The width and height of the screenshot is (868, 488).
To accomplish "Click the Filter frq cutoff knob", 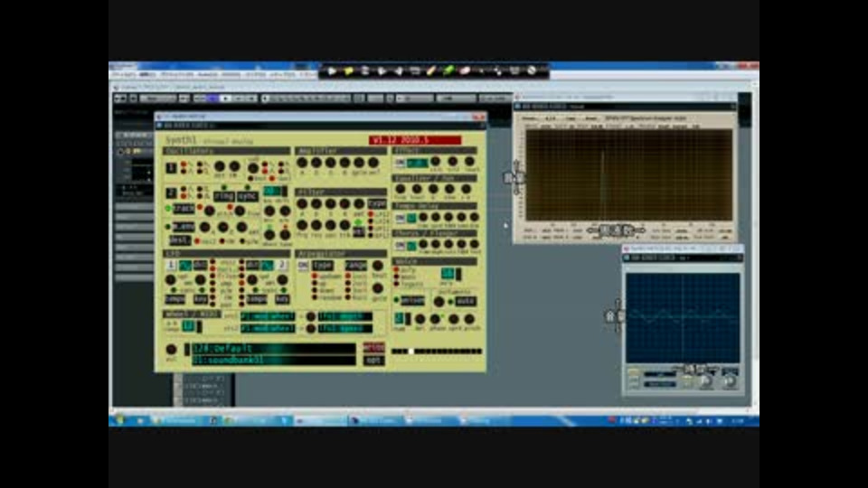I will coord(302,225).
